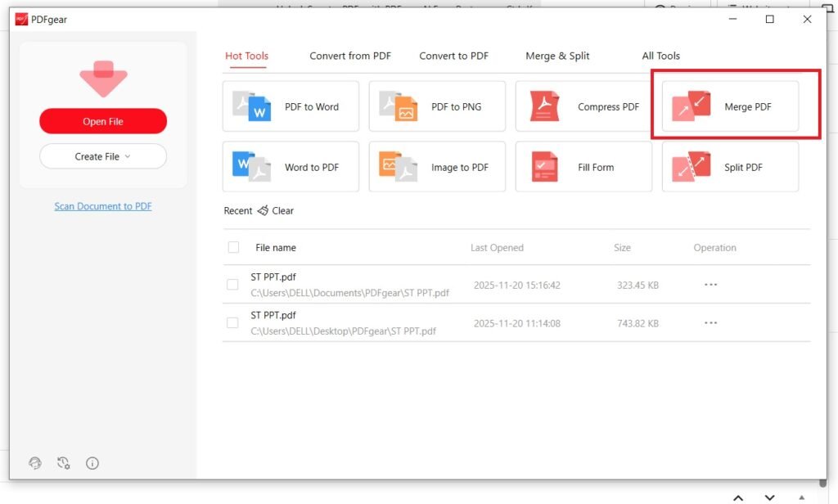Screen dimensions: 838x504
Task: Select checkbox for Desktop ST PPT.pdf
Action: click(x=233, y=323)
